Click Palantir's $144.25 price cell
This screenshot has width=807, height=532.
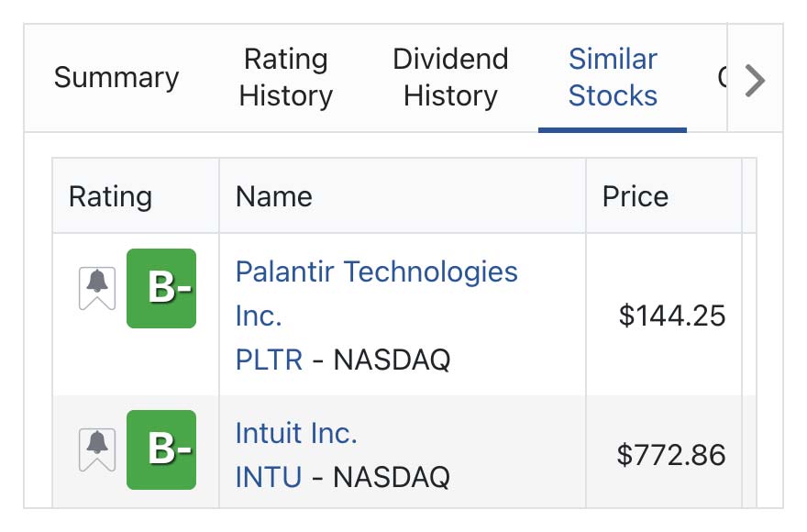[671, 316]
